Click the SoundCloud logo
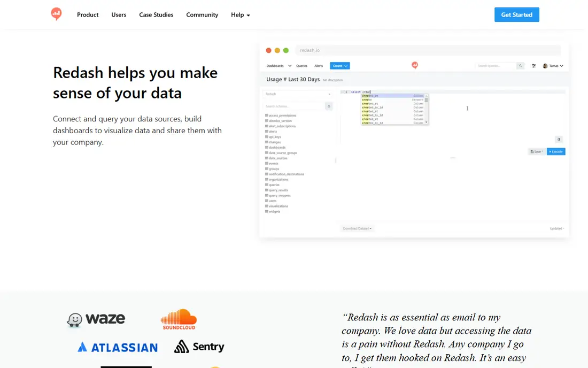Viewport: 588px width, 368px height. click(179, 319)
